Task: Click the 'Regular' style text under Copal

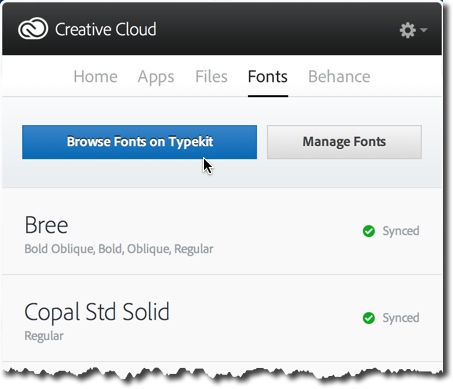Action: [x=44, y=336]
